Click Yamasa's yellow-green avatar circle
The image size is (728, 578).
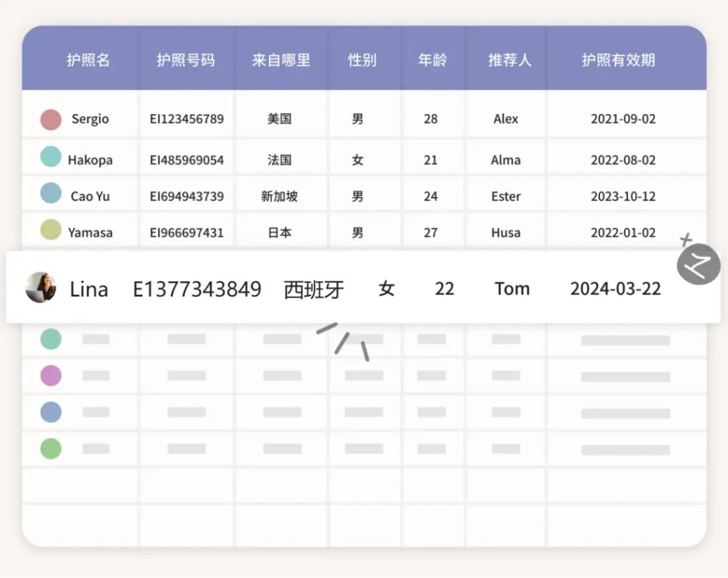click(x=51, y=229)
